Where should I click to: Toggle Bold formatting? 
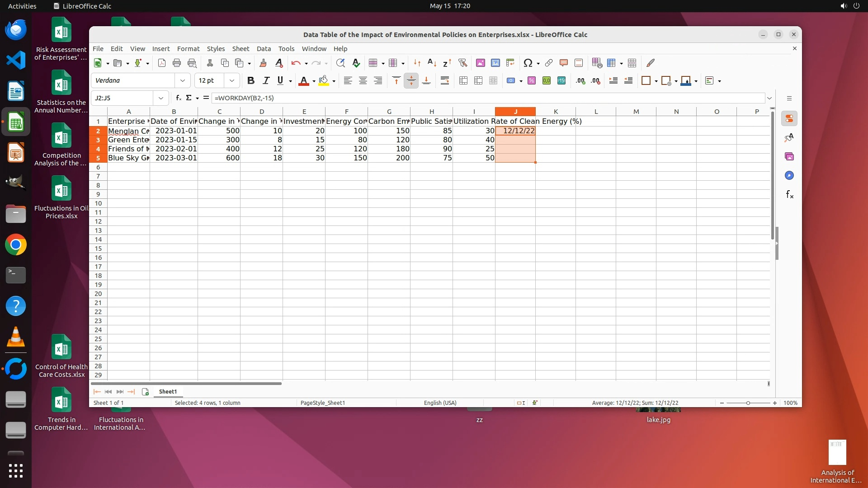click(x=251, y=80)
